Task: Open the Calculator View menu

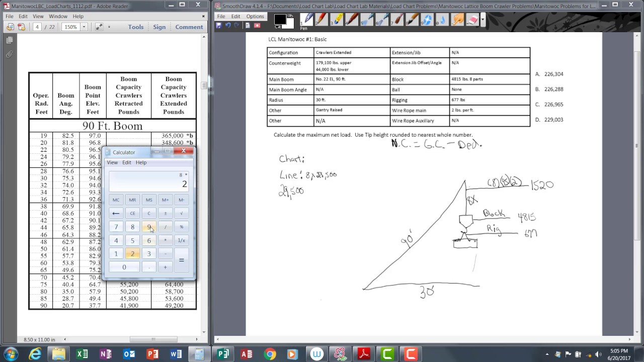Action: tap(112, 162)
